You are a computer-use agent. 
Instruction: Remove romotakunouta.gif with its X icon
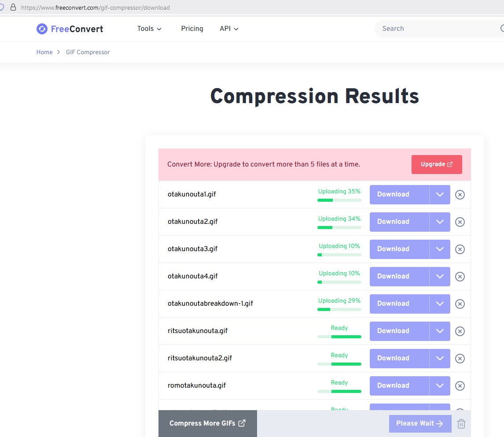click(x=460, y=386)
